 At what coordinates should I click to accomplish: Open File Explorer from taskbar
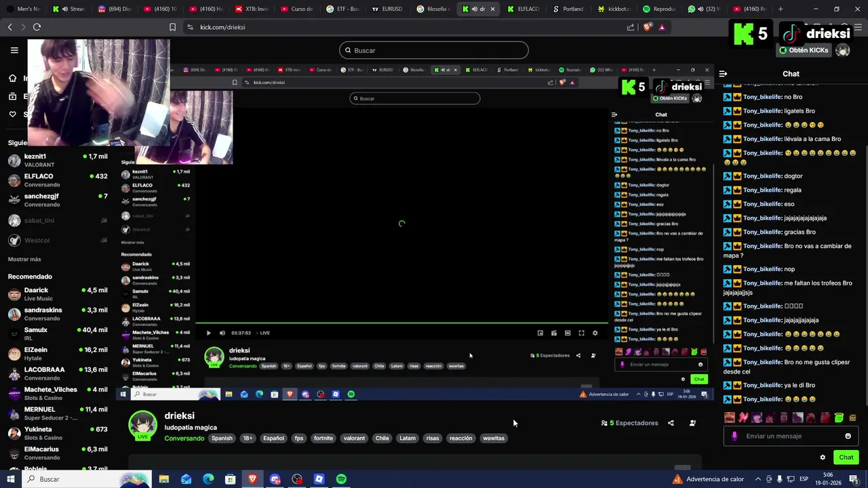point(163,479)
